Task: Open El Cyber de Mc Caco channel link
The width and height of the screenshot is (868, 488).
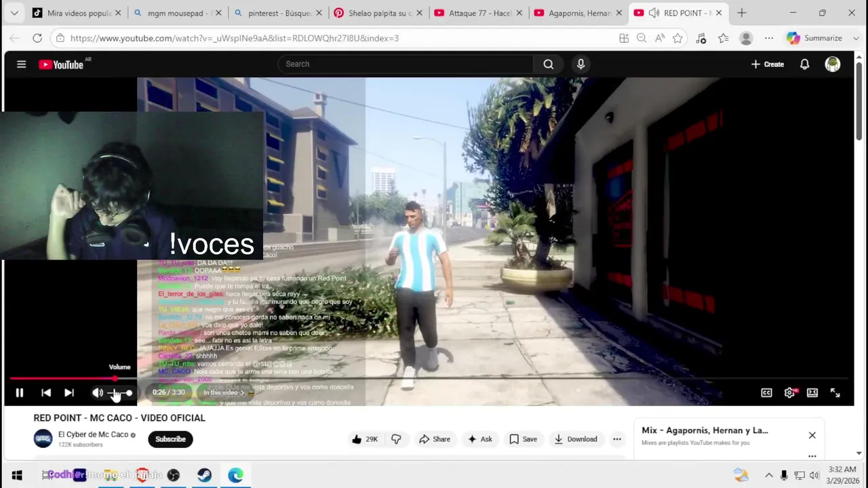Action: 93,434
